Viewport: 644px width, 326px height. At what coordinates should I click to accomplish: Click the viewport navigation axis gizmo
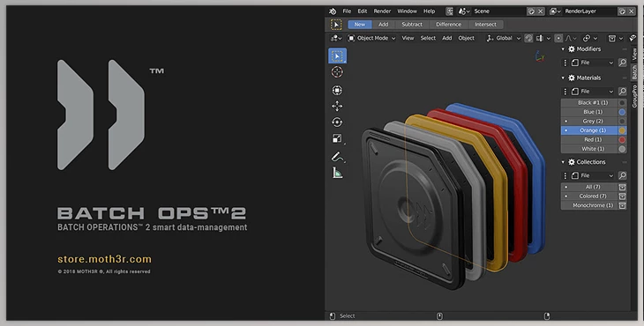coord(540,56)
